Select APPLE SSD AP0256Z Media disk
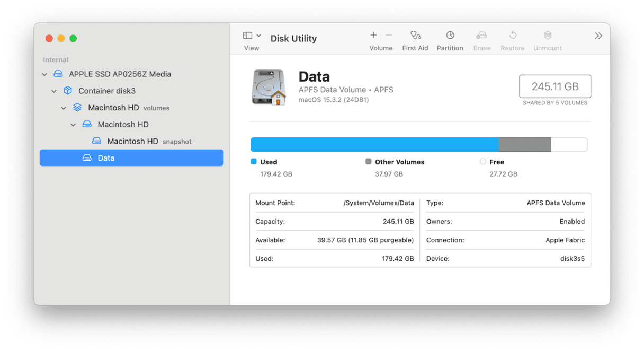Screen dimensions: 644x350 120,74
